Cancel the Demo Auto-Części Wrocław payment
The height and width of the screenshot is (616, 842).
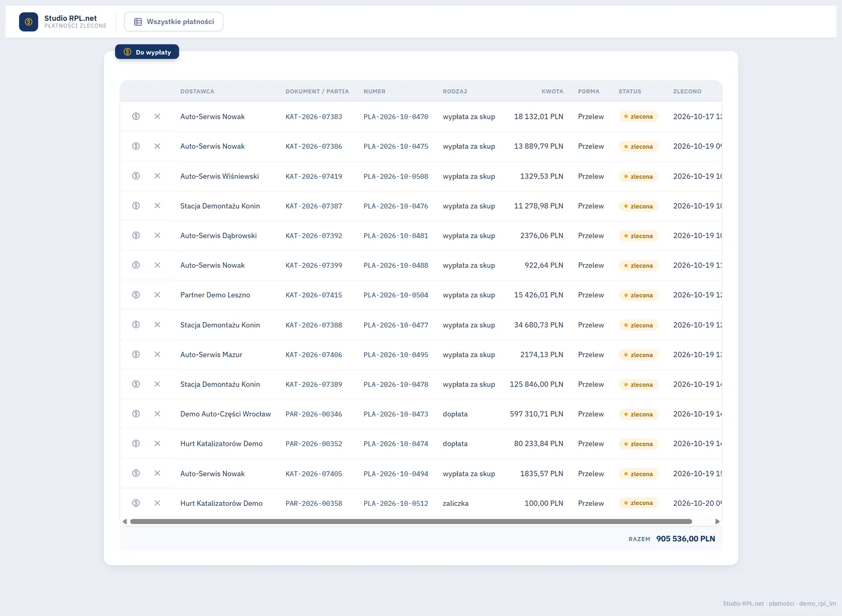[157, 414]
